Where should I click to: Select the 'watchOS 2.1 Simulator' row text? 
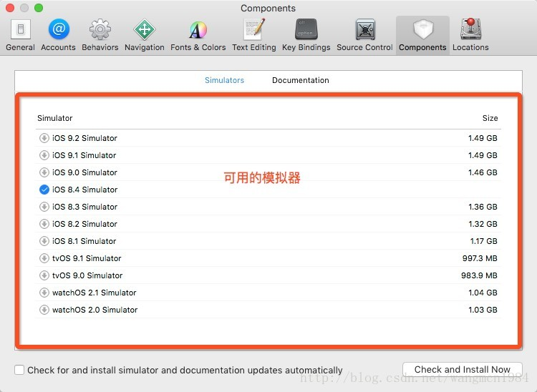(95, 293)
